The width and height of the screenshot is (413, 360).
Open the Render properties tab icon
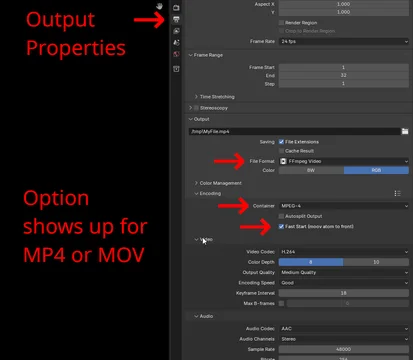[176, 7]
